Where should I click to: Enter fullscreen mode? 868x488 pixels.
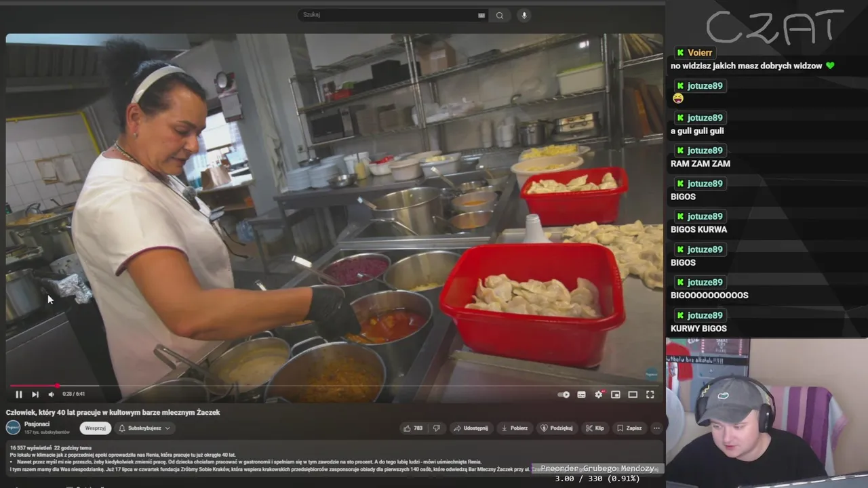tap(650, 394)
